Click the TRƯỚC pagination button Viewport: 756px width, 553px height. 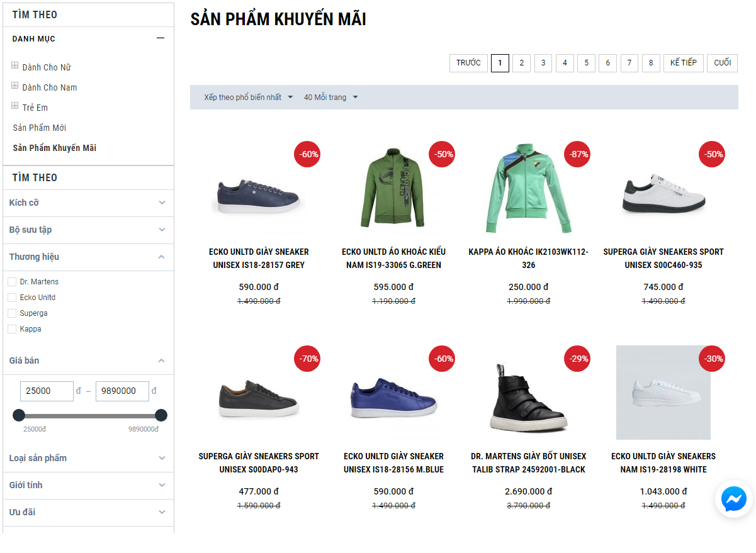click(x=468, y=63)
